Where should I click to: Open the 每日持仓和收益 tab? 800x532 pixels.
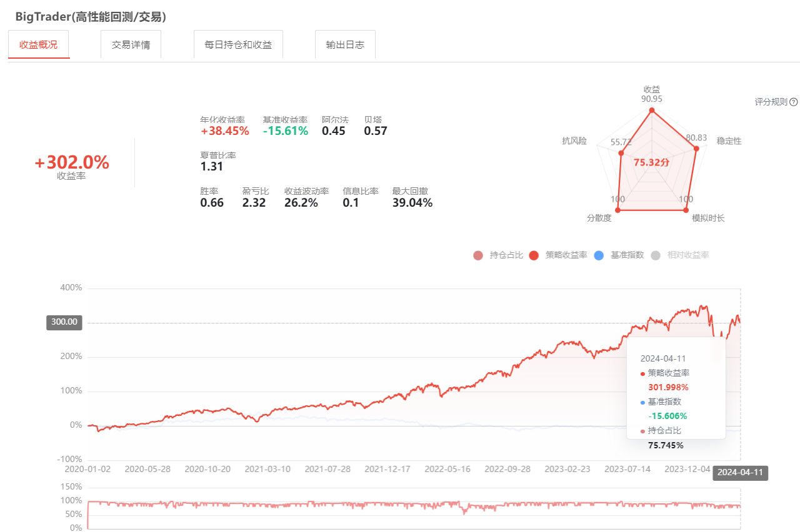[238, 45]
